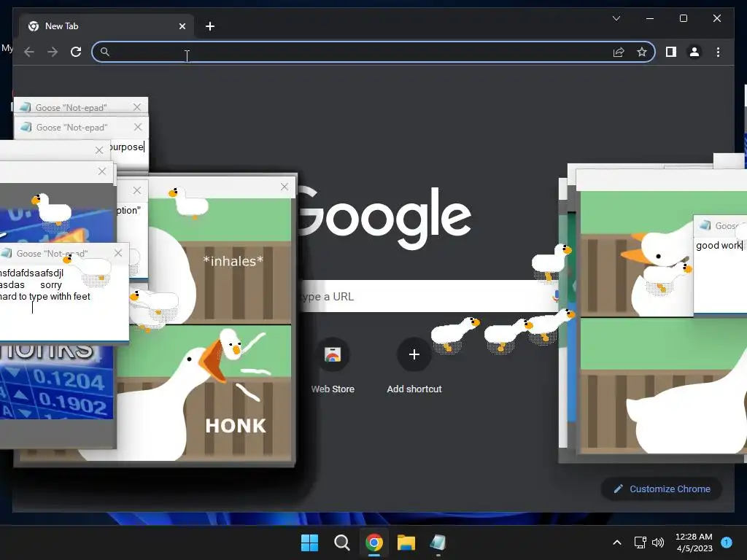Open the network status icon
The width and height of the screenshot is (747, 560).
640,542
